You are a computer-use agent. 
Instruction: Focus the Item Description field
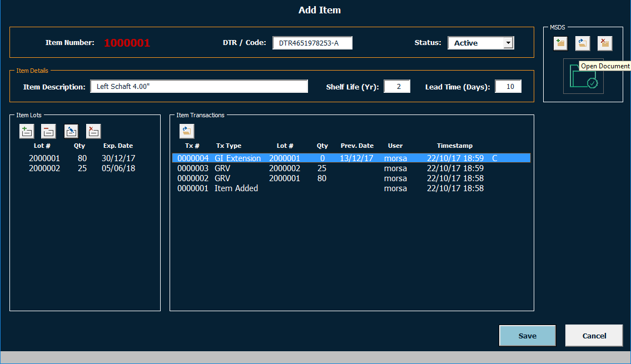click(x=199, y=87)
